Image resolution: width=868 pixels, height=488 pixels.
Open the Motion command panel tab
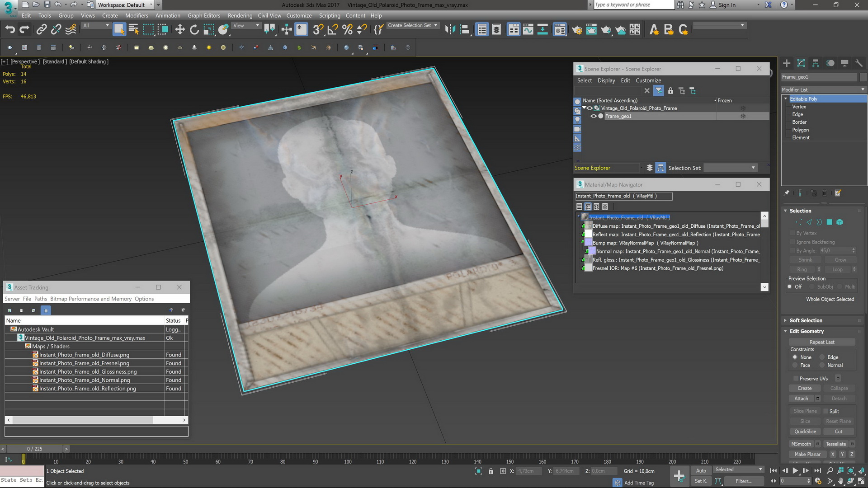pos(830,63)
